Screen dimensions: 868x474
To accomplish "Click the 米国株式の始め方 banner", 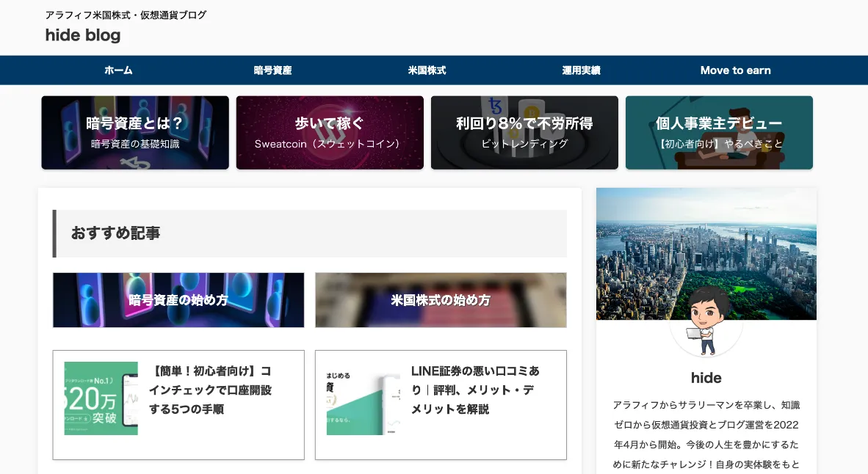I will [x=441, y=300].
